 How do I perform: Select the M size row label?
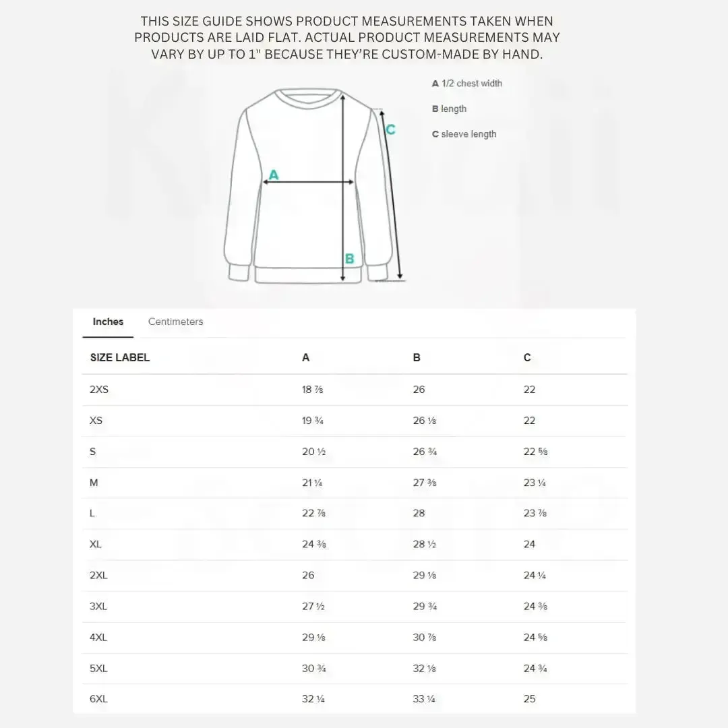(x=94, y=483)
